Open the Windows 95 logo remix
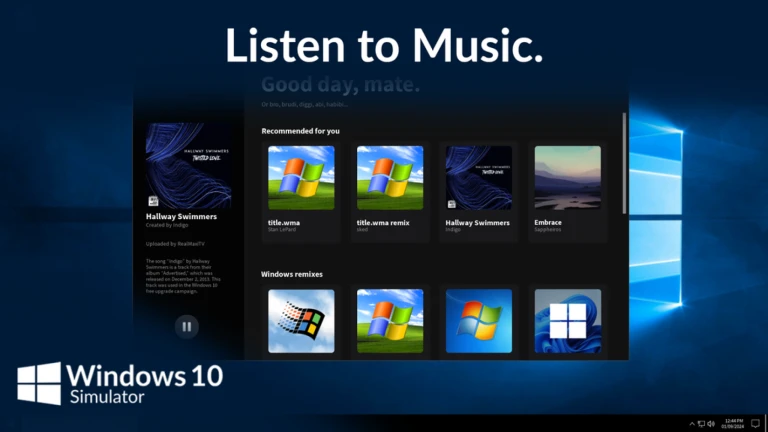Viewport: 768px width, 432px height. (x=301, y=321)
